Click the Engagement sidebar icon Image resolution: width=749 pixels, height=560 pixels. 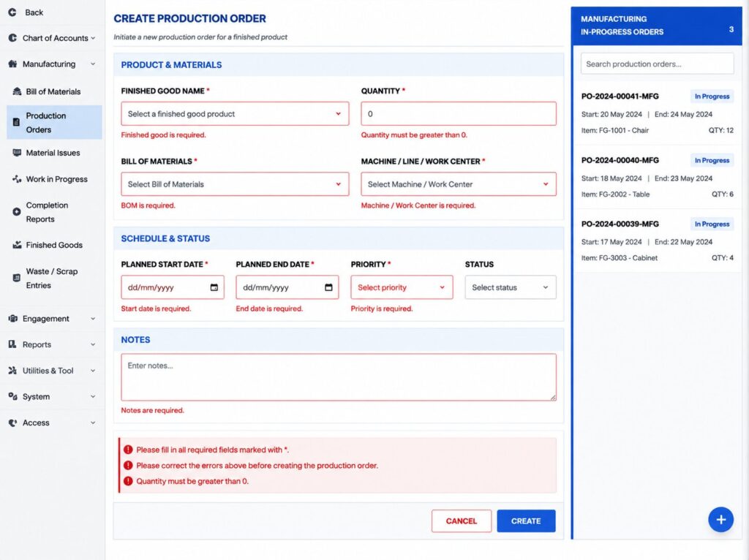click(12, 319)
